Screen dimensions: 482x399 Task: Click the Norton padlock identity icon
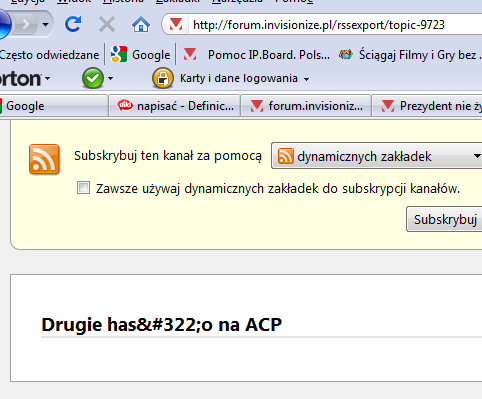pyautogui.click(x=163, y=78)
